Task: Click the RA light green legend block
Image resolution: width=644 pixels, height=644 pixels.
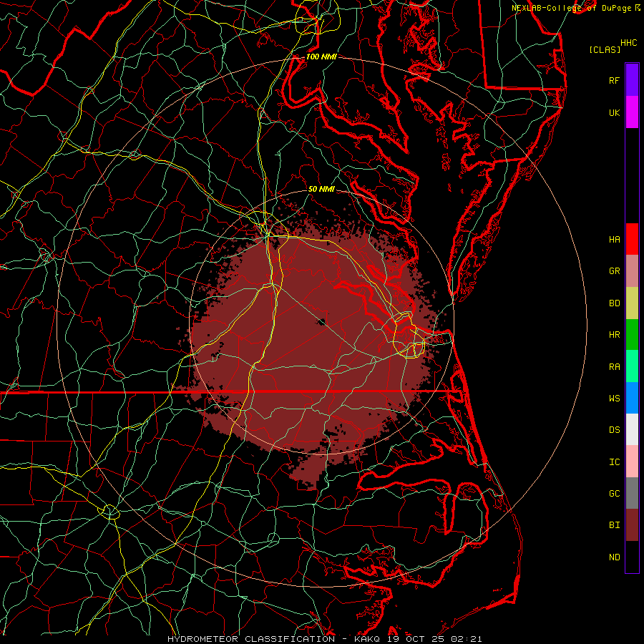Action: (632, 366)
